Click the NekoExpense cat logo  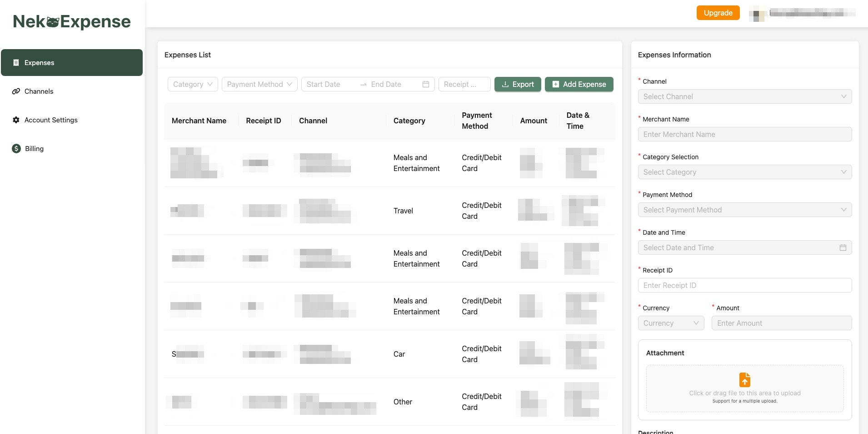72,21
